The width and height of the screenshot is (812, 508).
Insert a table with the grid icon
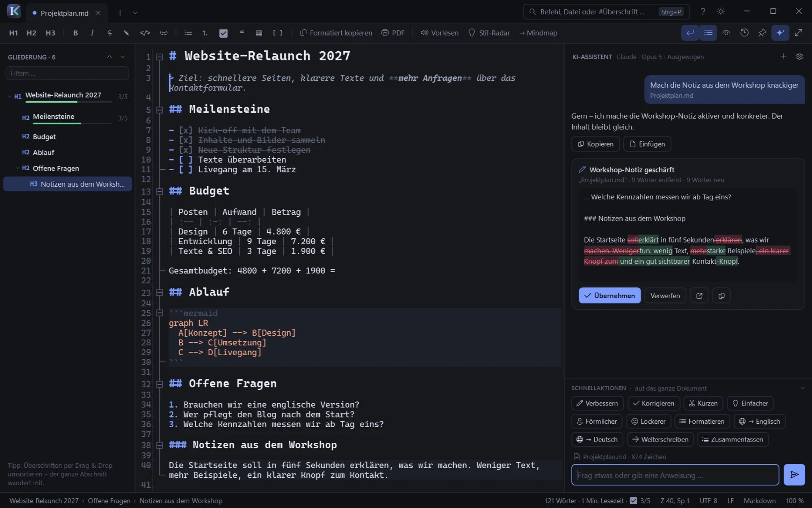click(x=259, y=33)
